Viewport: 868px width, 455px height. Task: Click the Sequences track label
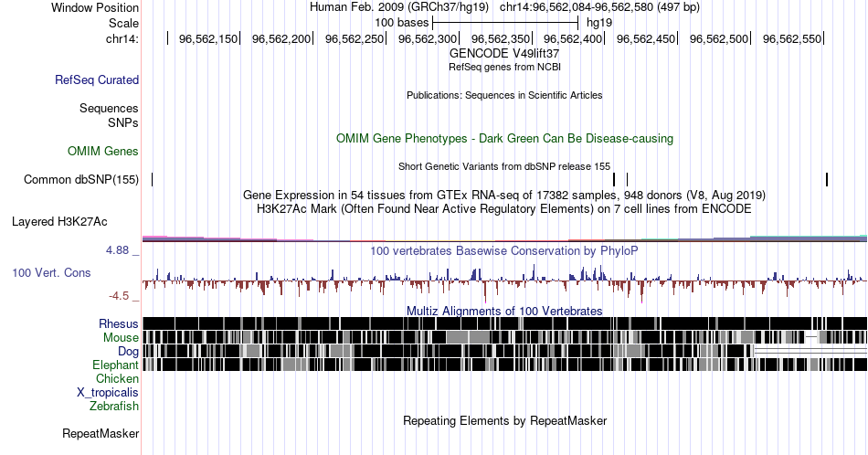coord(109,108)
